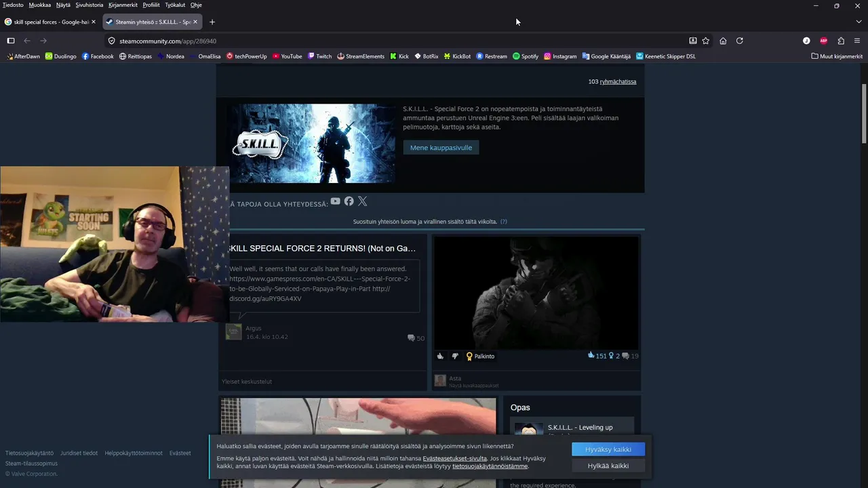
Task: Open the extensions puzzle icon
Action: 841,41
